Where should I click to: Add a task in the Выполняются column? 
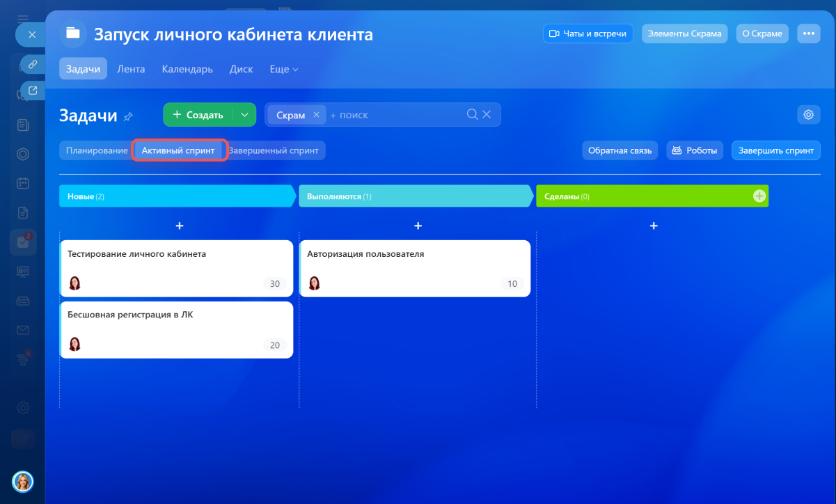tap(418, 226)
